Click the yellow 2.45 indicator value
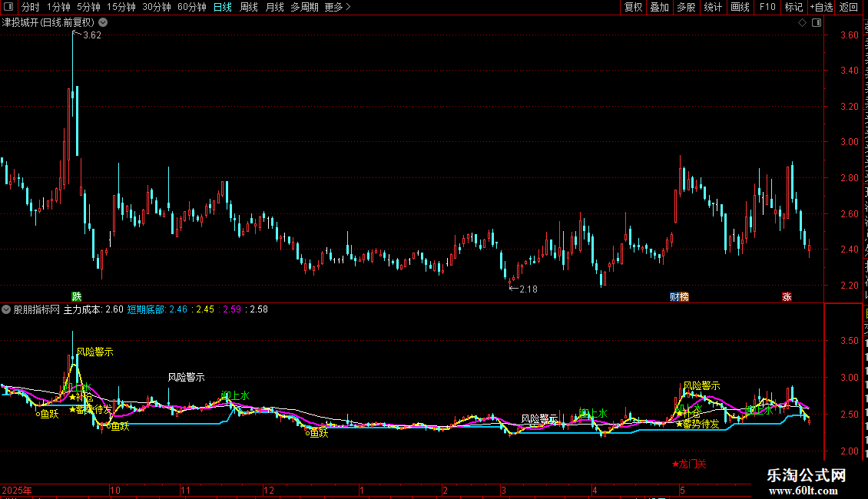The width and height of the screenshot is (868, 499). (205, 310)
